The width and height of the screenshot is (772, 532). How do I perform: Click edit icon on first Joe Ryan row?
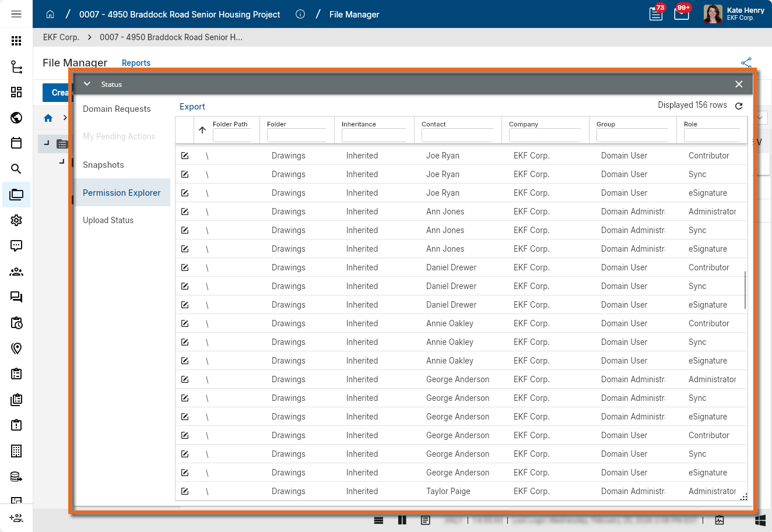185,156
